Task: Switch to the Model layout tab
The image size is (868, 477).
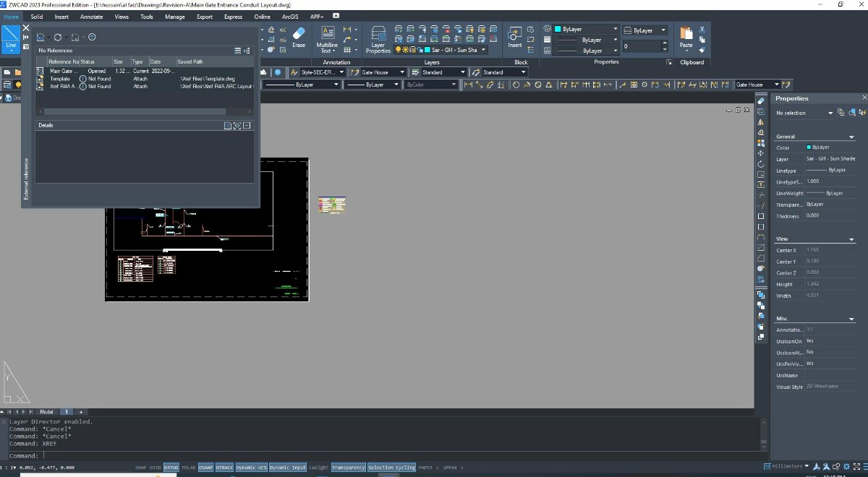Action: tap(46, 411)
